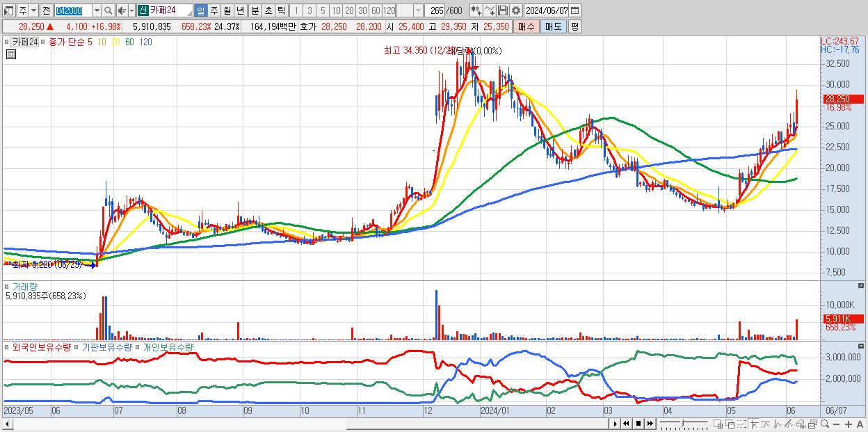
Task: Select interval 60 button
Action: click(x=376, y=10)
